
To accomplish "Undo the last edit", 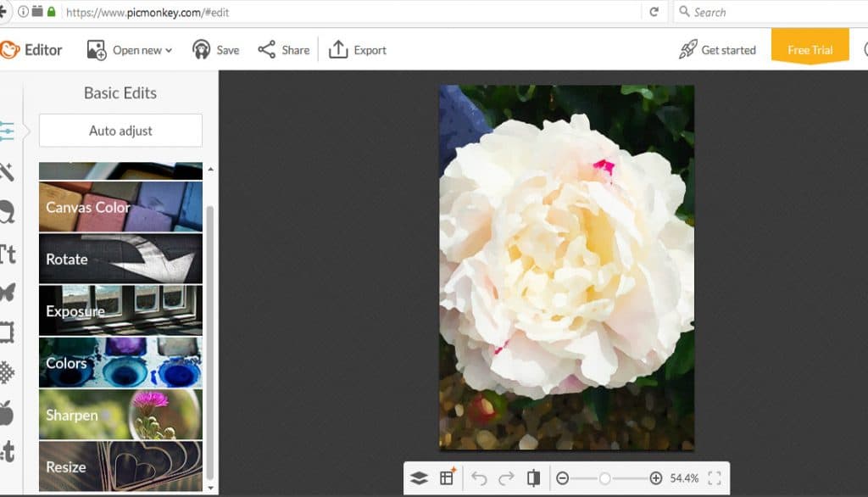I will pyautogui.click(x=479, y=478).
